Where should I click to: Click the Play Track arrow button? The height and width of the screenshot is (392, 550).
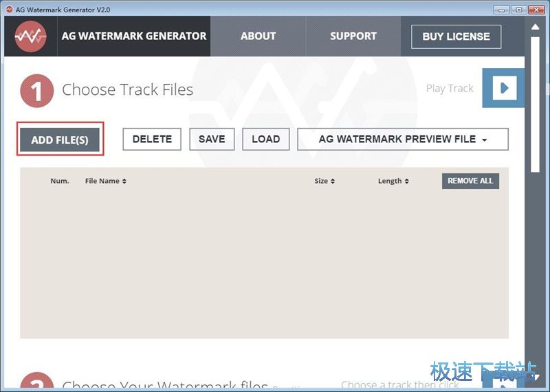point(505,88)
